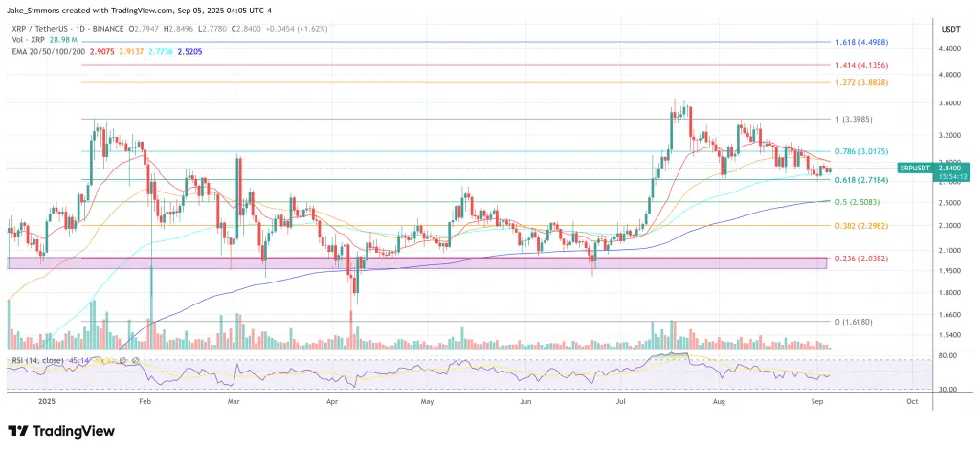
Task: Click the 0.236 (2.0382) Fibonacci label
Action: tap(862, 259)
